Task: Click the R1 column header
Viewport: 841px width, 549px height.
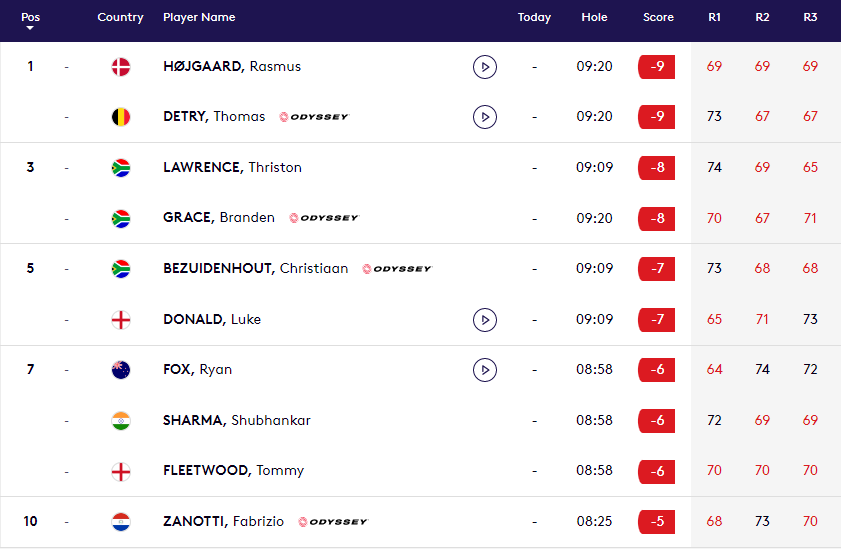Action: pyautogui.click(x=714, y=18)
